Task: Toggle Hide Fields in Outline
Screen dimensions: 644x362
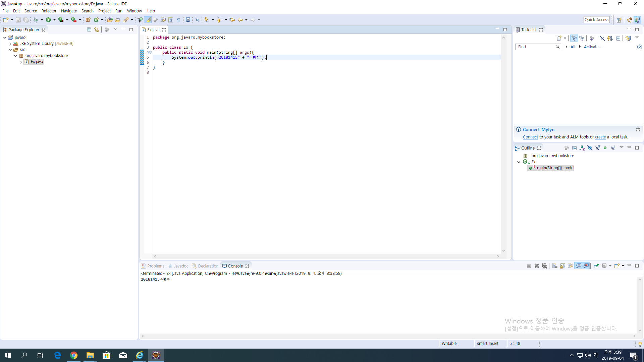Action: (x=590, y=148)
